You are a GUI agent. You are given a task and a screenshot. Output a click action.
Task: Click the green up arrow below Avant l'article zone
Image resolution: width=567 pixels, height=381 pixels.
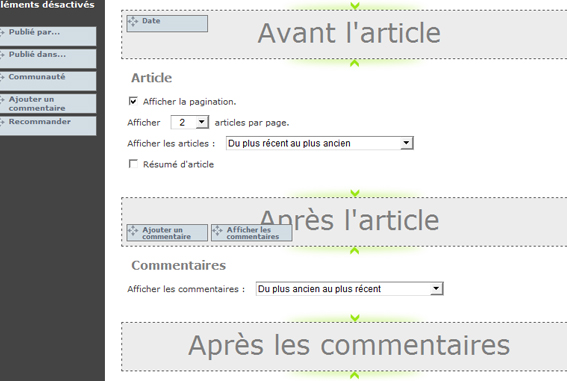coord(355,63)
